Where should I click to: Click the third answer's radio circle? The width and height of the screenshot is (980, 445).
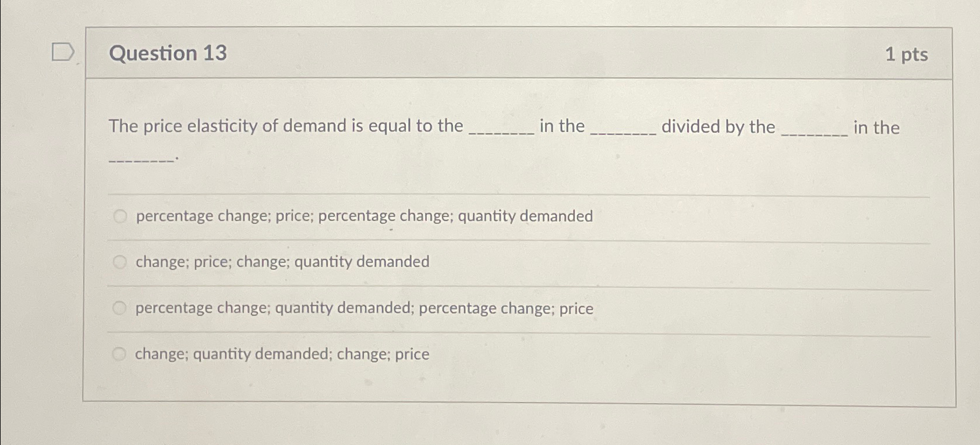click(121, 307)
